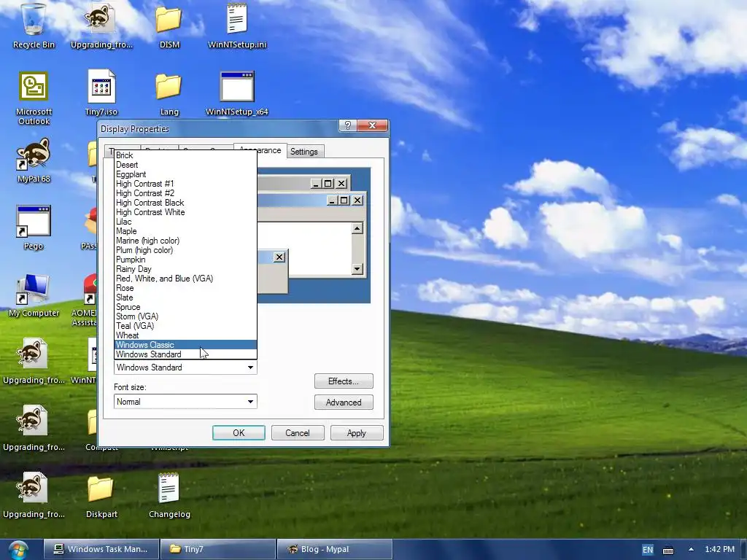Click Cancel in Display Properties
Image resolution: width=747 pixels, height=560 pixels.
[x=298, y=433]
